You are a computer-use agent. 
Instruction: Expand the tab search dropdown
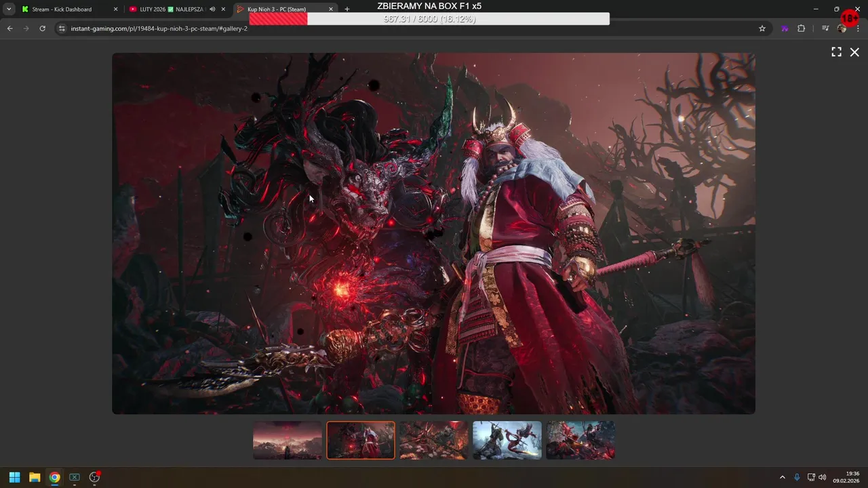(x=9, y=9)
